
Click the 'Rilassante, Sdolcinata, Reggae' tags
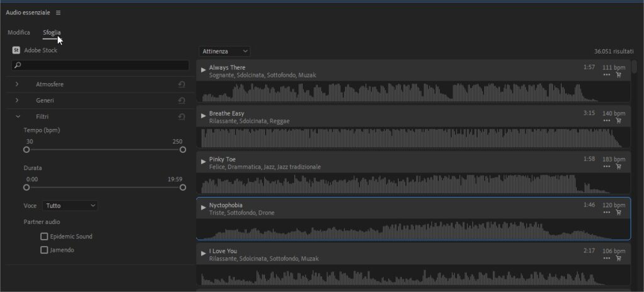[x=249, y=121]
